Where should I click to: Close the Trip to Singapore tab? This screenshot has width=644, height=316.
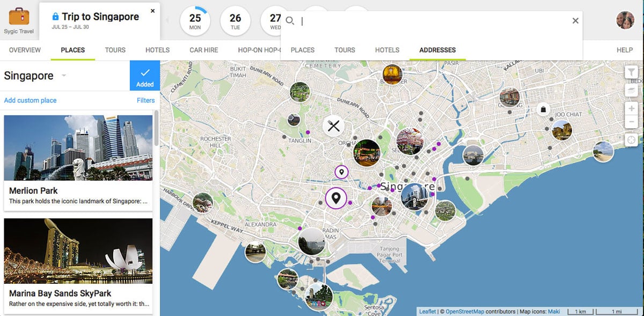click(153, 11)
